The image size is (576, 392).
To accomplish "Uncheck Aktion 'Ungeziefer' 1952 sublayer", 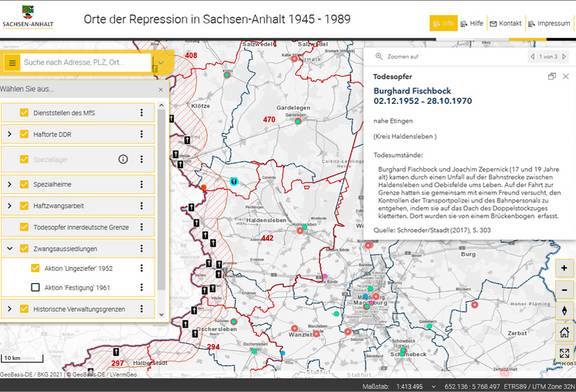I will (35, 268).
